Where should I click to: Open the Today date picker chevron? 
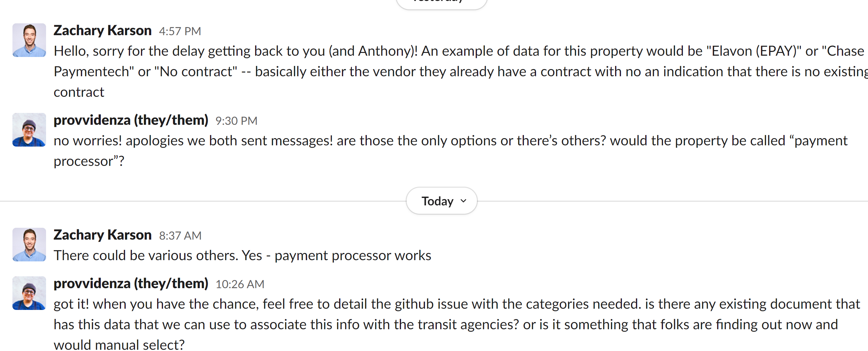coord(463,201)
